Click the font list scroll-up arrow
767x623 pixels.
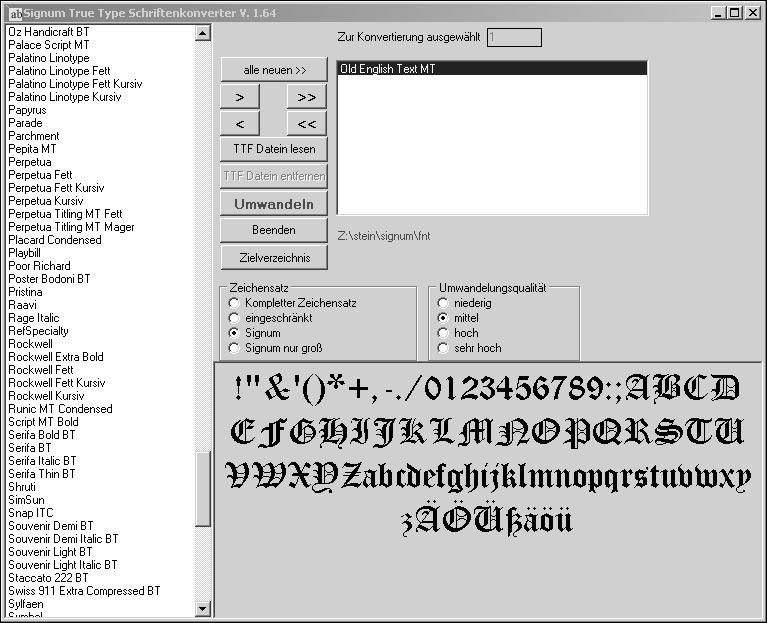tap(203, 33)
